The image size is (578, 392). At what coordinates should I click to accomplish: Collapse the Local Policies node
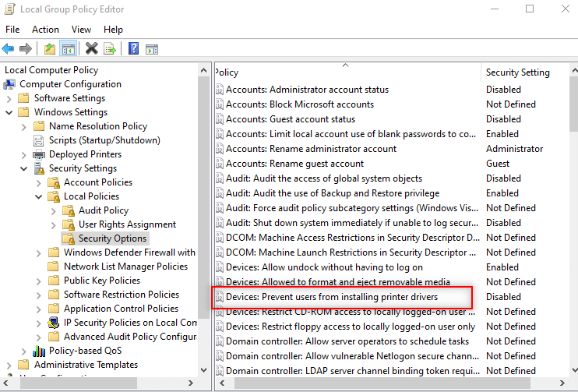point(39,196)
